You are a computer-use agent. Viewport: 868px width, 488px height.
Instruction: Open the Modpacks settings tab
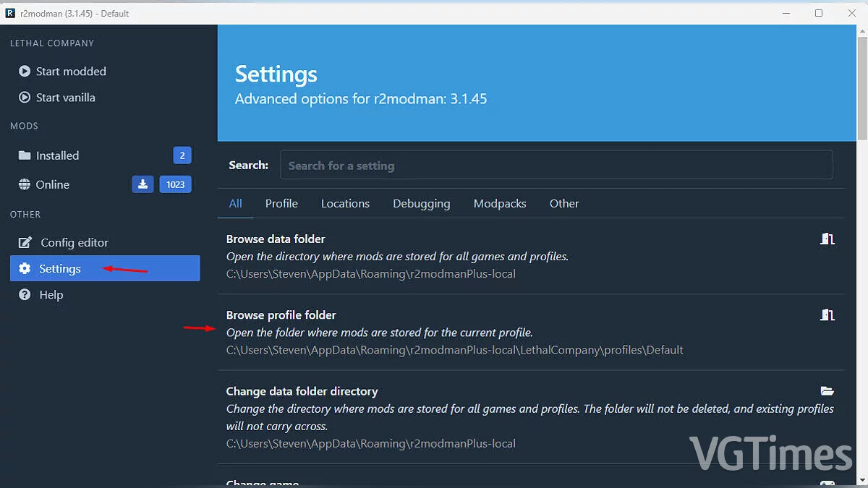500,204
